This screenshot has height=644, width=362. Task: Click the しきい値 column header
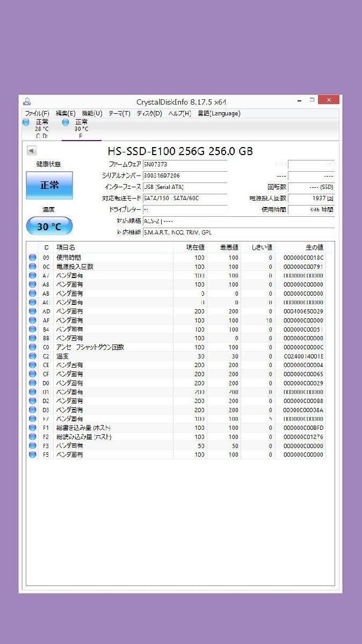(x=263, y=247)
